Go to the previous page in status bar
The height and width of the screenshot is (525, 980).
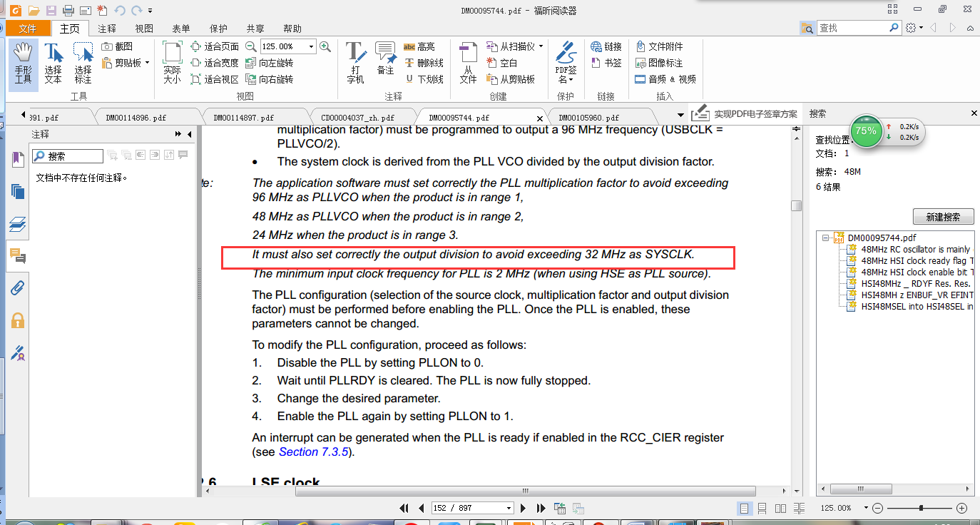pyautogui.click(x=421, y=508)
